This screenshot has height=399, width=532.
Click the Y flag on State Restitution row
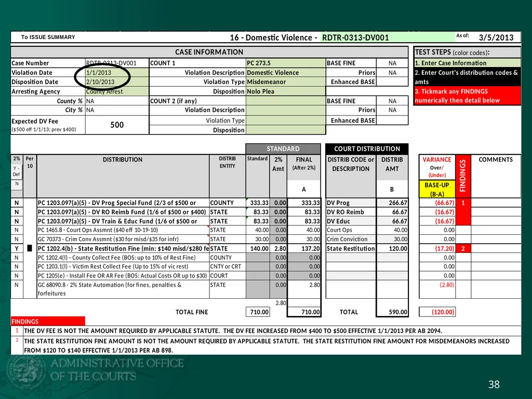(16, 248)
